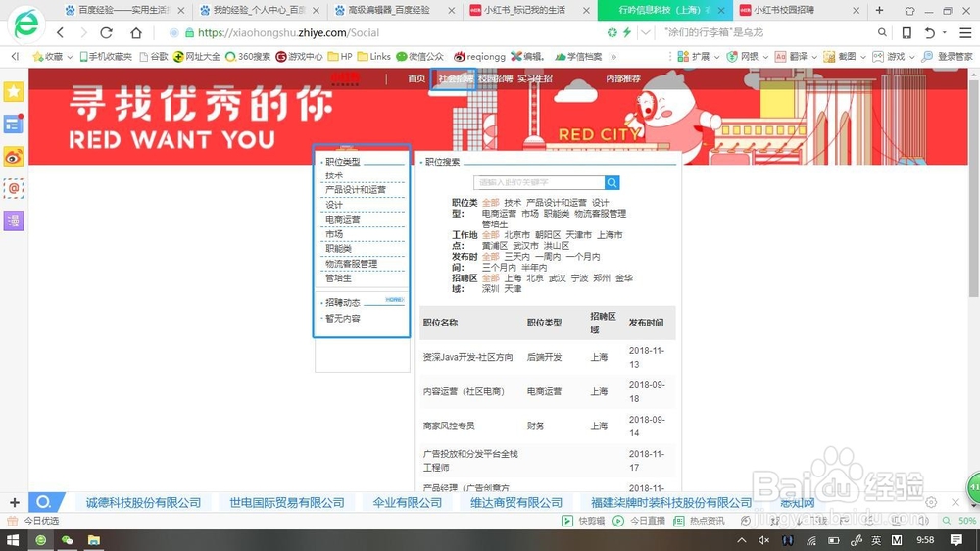Click the address bar search magnifier icon
The image size is (980, 551).
(882, 32)
